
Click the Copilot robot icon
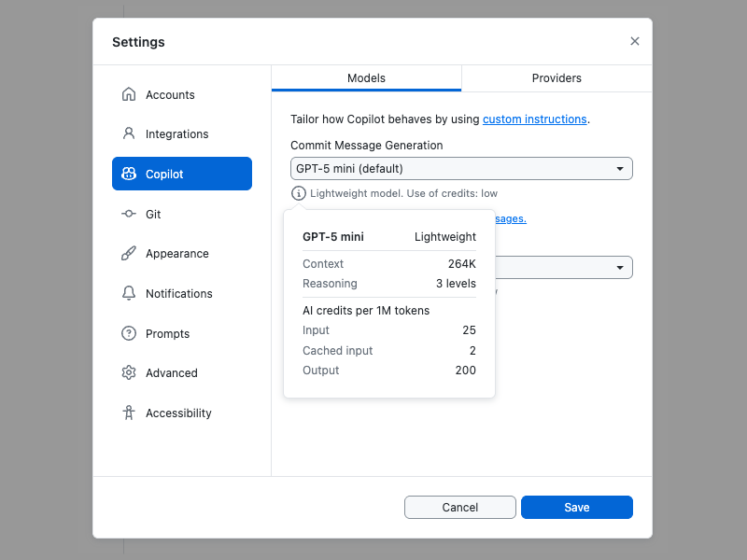129,174
